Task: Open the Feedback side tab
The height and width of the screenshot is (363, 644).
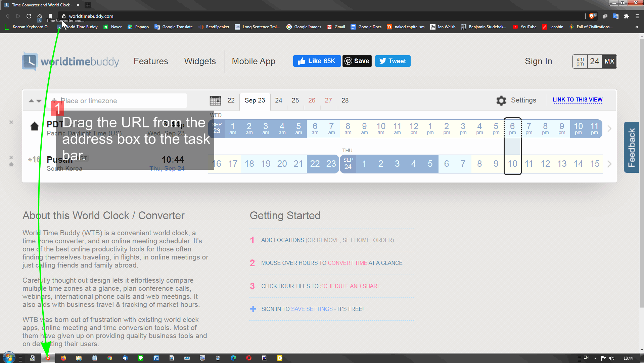Action: coord(631,147)
